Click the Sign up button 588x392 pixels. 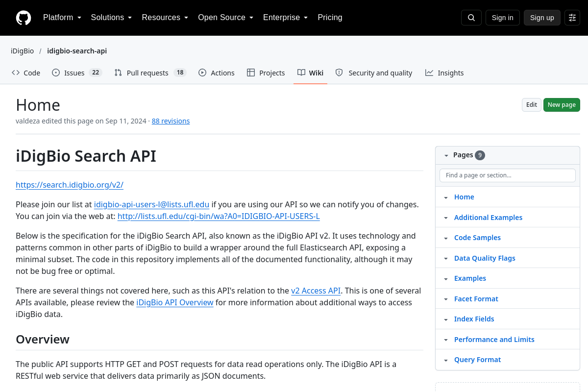coord(542,18)
